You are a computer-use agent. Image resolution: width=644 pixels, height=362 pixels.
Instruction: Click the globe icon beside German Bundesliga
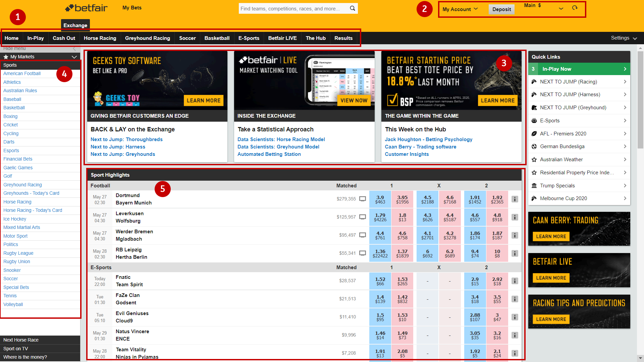pyautogui.click(x=534, y=146)
